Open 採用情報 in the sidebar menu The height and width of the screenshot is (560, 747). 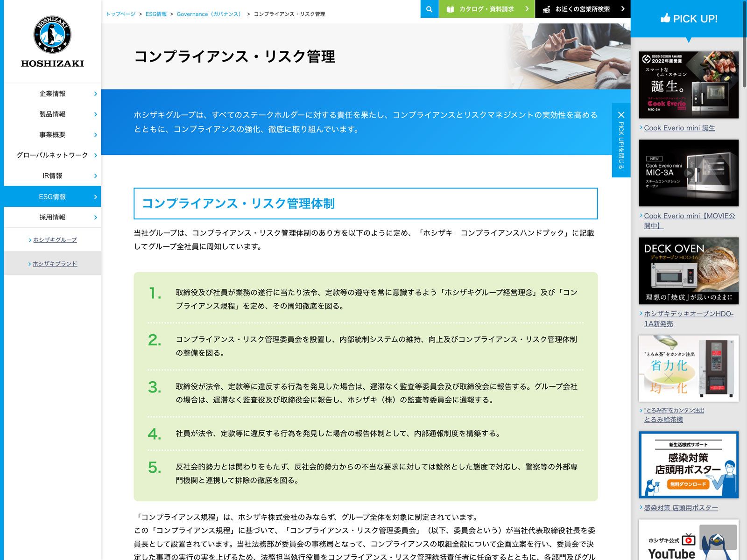coord(52,217)
